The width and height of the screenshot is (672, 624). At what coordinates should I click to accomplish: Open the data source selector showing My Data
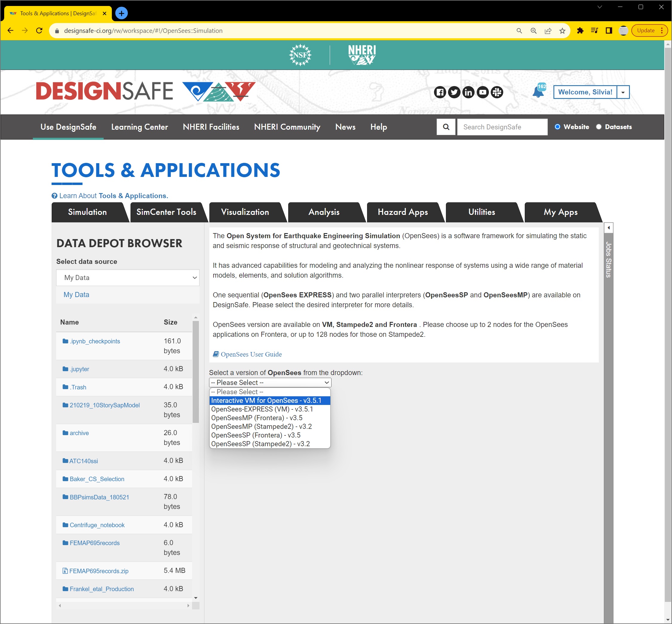[x=128, y=278]
